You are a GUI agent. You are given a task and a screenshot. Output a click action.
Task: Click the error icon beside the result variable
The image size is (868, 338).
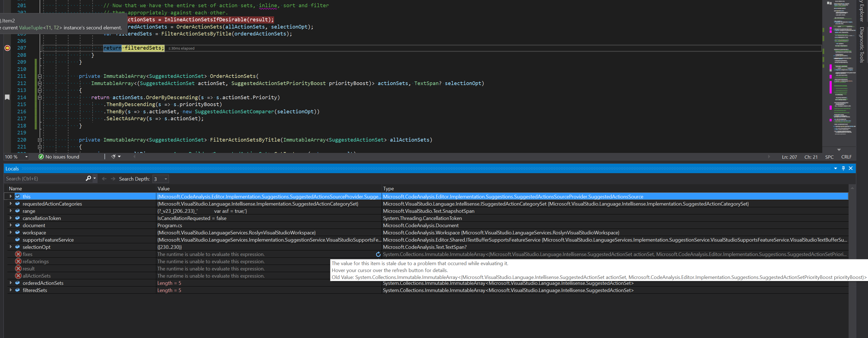18,268
